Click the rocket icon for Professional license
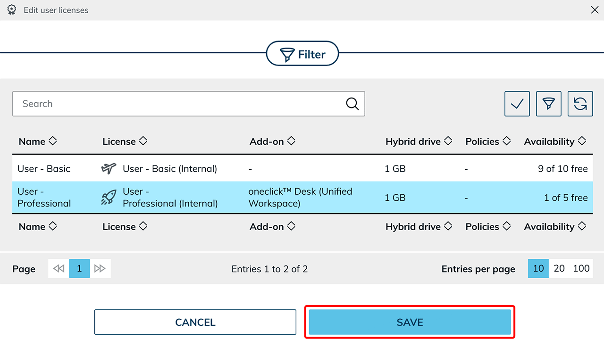This screenshot has height=364, width=604. click(x=109, y=198)
